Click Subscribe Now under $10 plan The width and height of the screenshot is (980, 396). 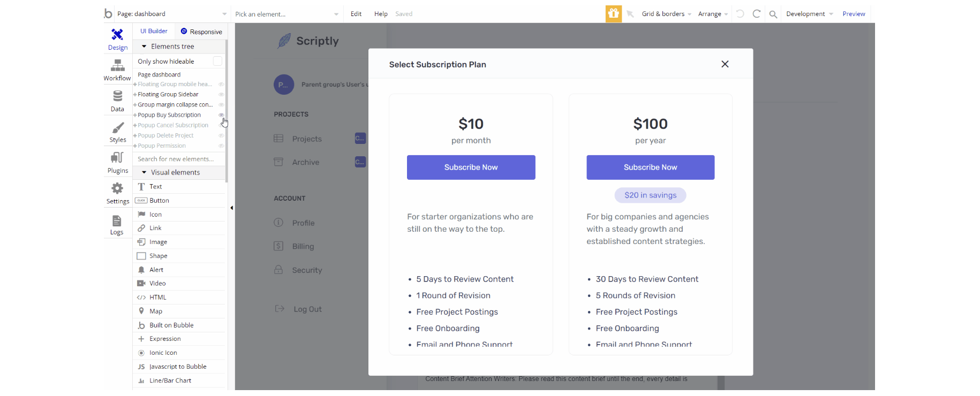(471, 167)
